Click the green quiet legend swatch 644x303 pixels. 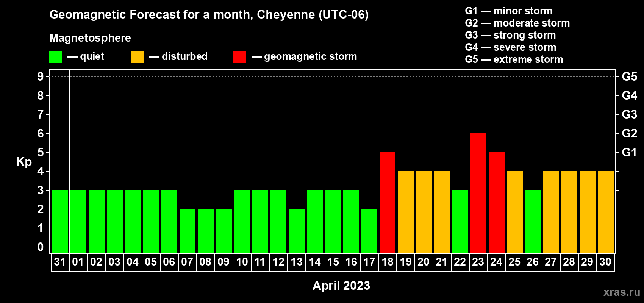click(x=55, y=57)
